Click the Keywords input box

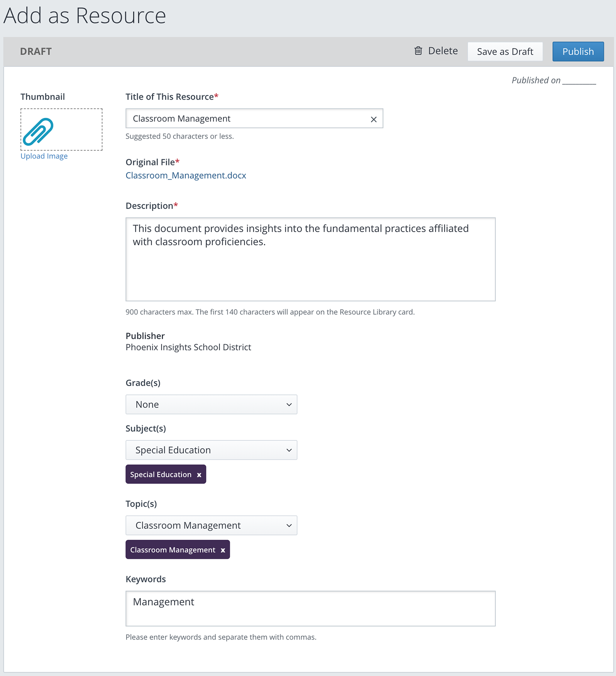pos(310,609)
